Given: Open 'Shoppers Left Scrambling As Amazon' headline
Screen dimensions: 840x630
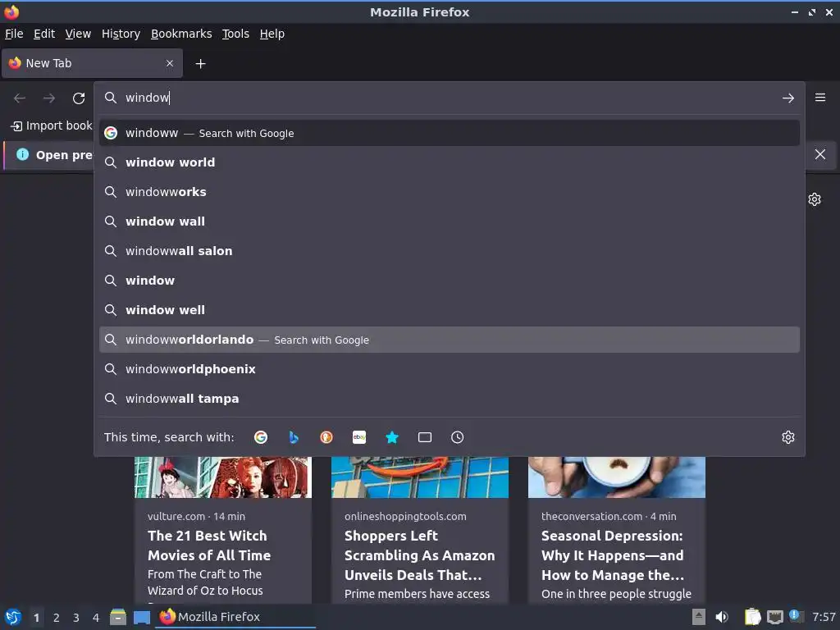Looking at the screenshot, I should 419,555.
